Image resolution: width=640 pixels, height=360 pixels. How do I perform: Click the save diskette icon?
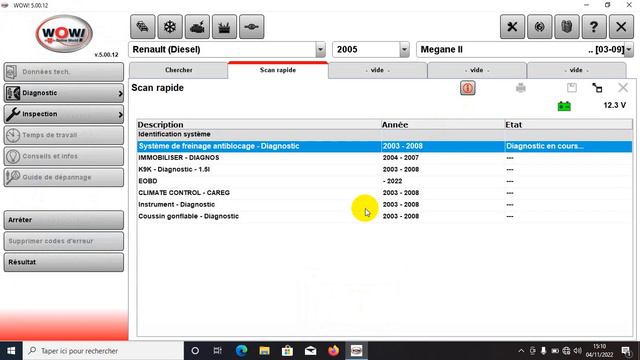[572, 87]
